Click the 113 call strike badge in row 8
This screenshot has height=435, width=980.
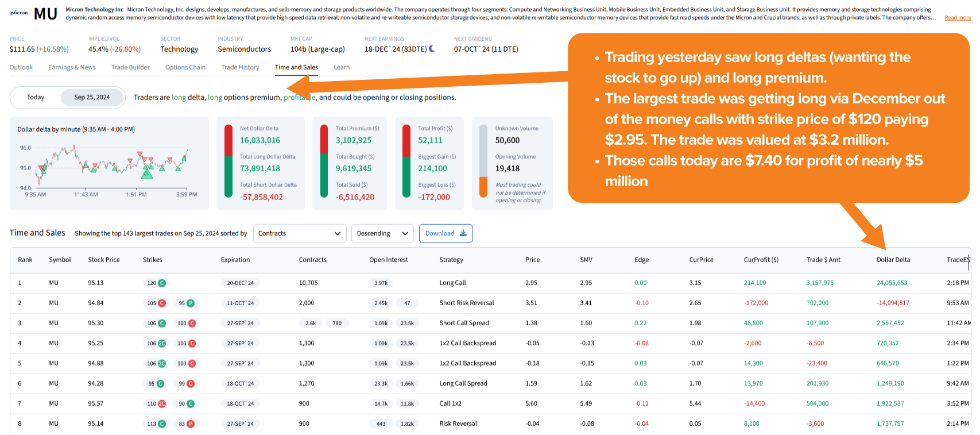click(156, 424)
